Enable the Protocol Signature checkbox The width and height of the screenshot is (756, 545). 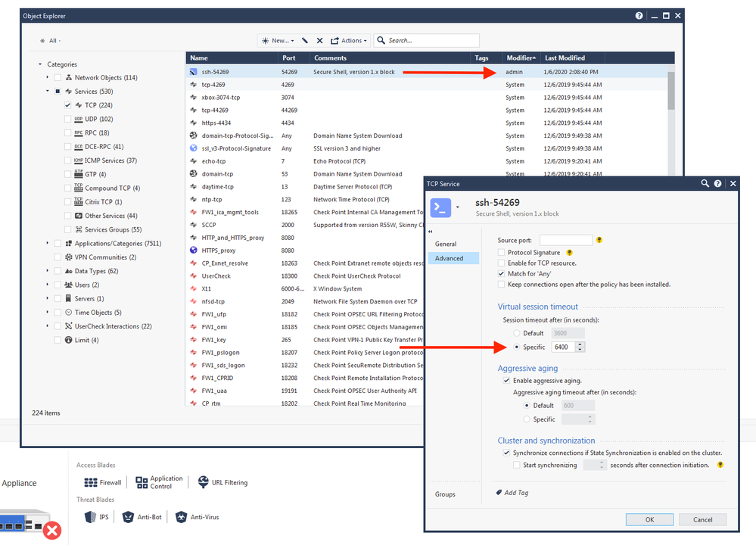tap(502, 252)
